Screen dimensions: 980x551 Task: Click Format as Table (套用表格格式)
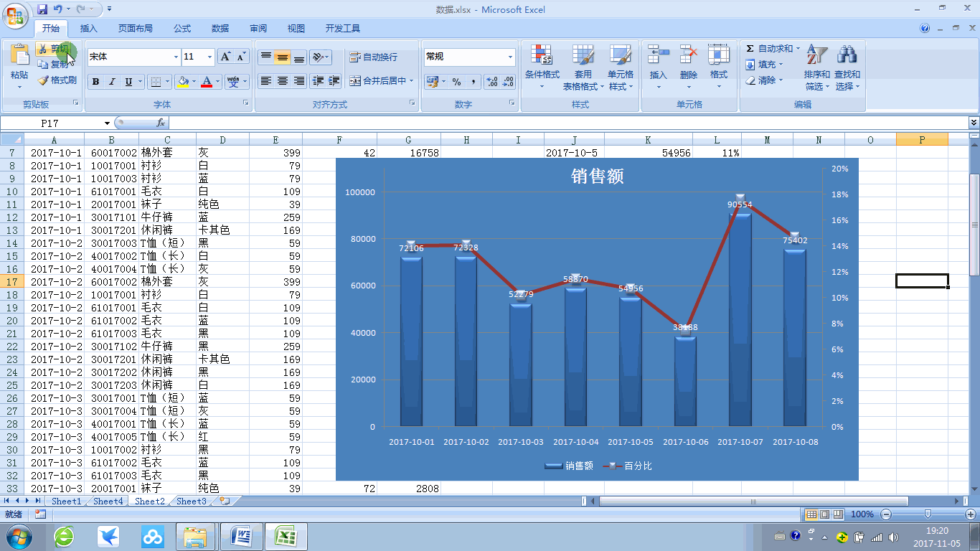click(583, 68)
